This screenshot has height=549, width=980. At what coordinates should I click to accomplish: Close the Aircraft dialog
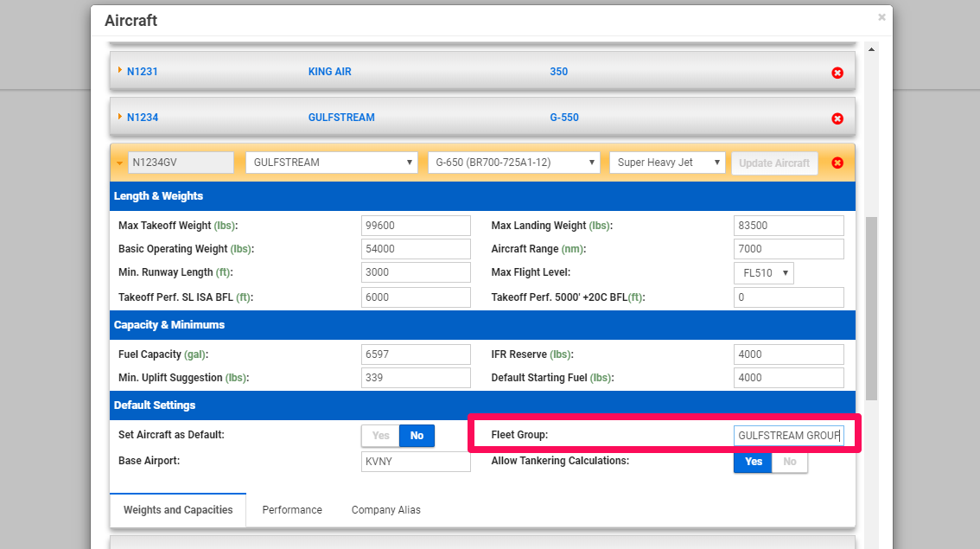(881, 17)
